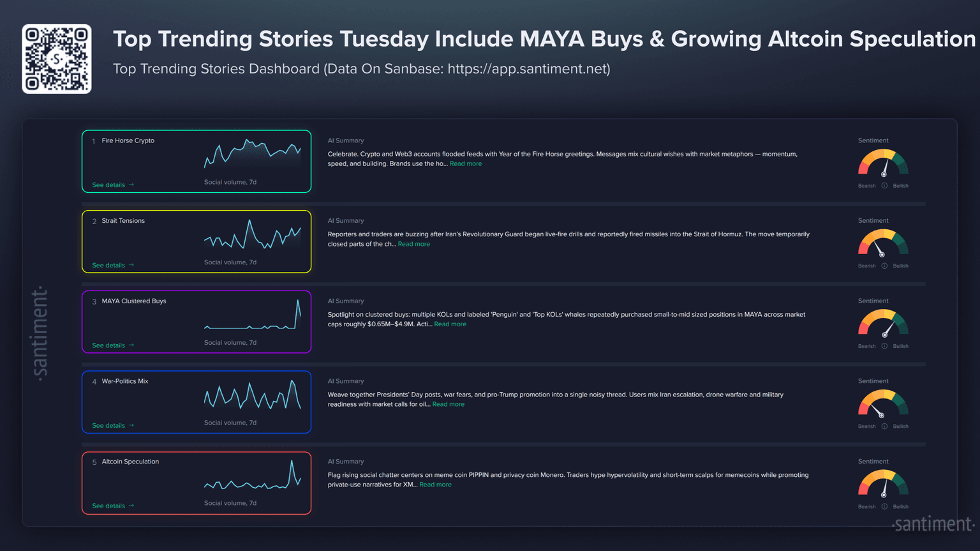Click sentiment info icon for Fire Horse Crypto
980x551 pixels.
pos(884,186)
